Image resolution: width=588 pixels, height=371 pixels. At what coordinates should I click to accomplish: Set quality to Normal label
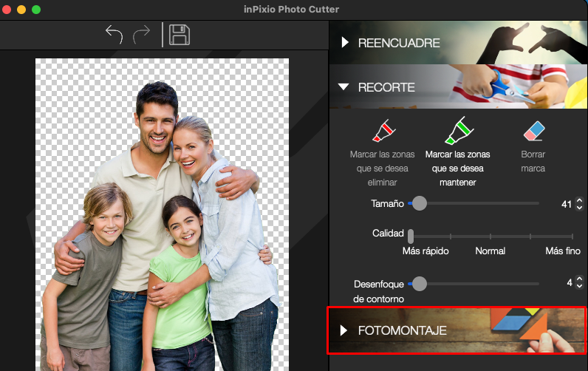[490, 251]
